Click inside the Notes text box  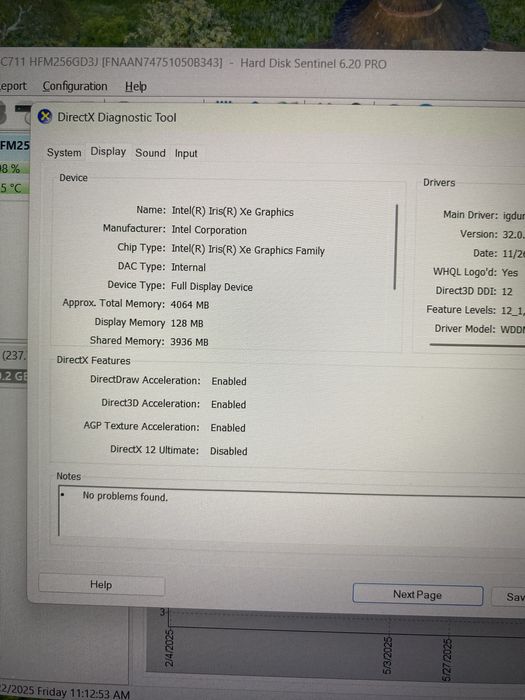point(291,512)
